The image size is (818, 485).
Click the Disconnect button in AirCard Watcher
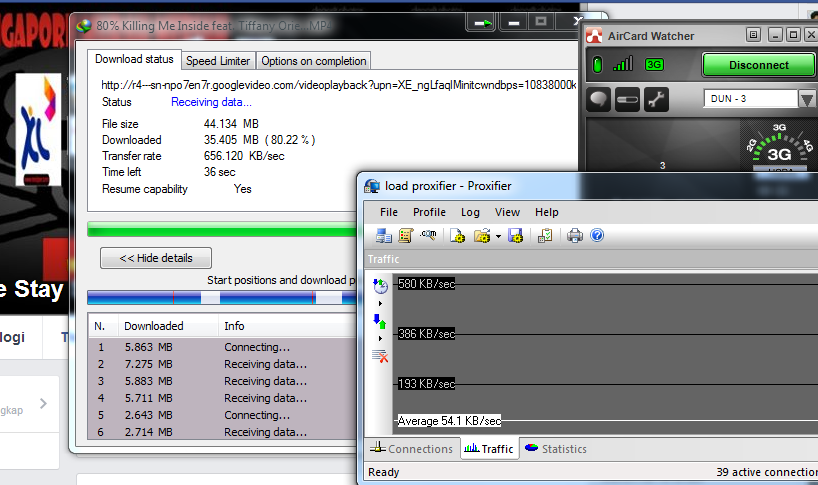tap(759, 65)
